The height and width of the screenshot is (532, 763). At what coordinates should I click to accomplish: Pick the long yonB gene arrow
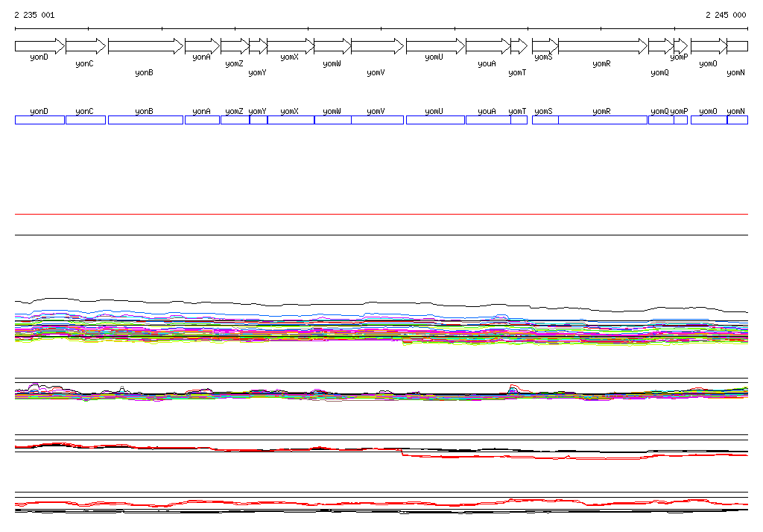point(145,46)
